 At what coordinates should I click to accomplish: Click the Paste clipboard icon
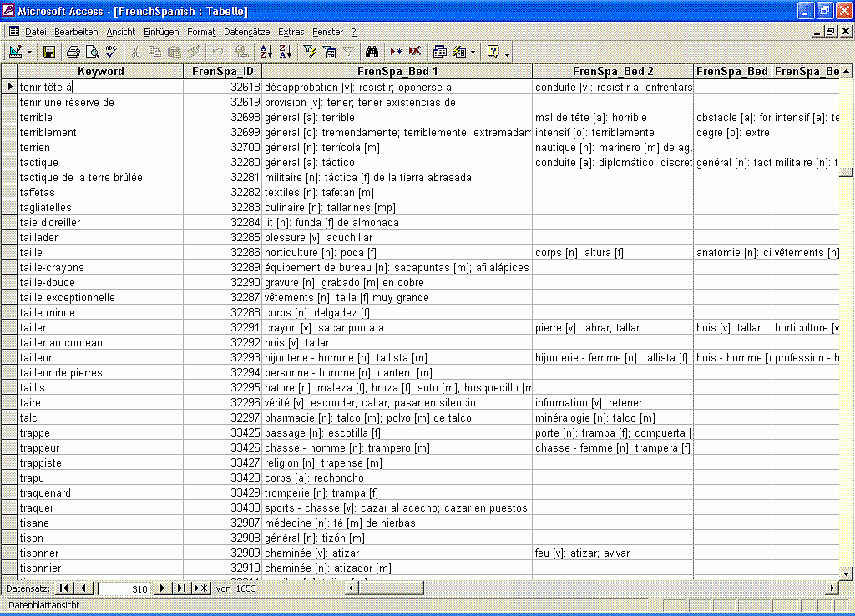click(174, 52)
